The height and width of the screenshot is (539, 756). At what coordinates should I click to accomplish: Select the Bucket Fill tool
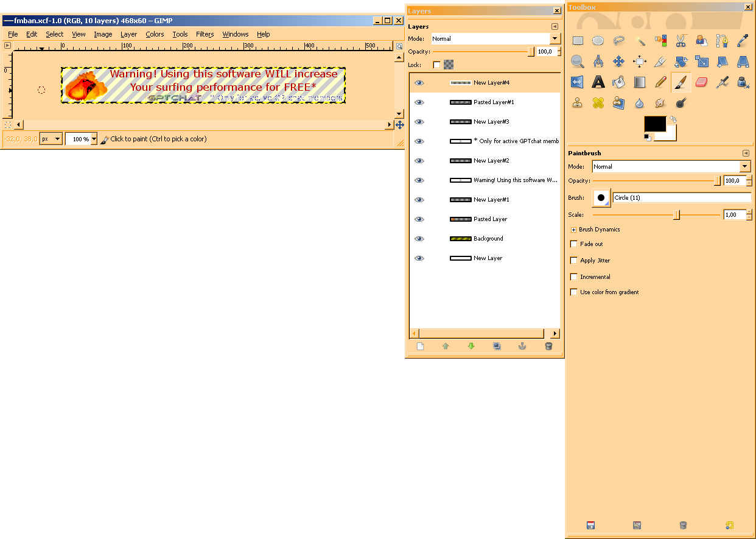point(619,82)
